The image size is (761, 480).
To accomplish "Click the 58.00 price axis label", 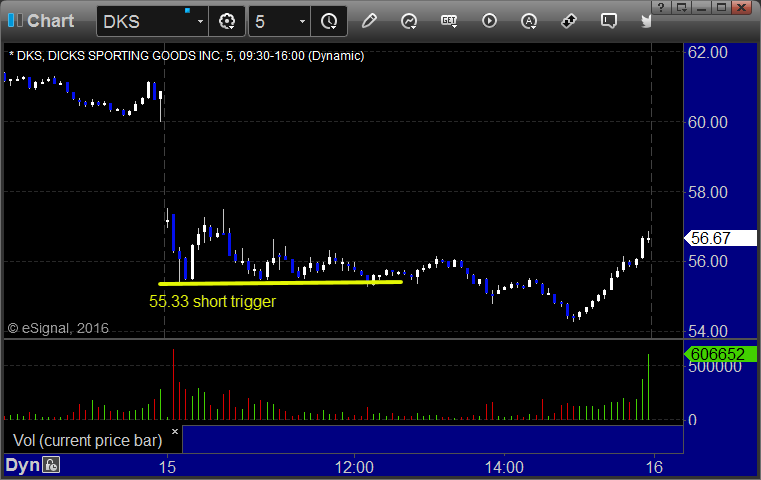I will (708, 192).
